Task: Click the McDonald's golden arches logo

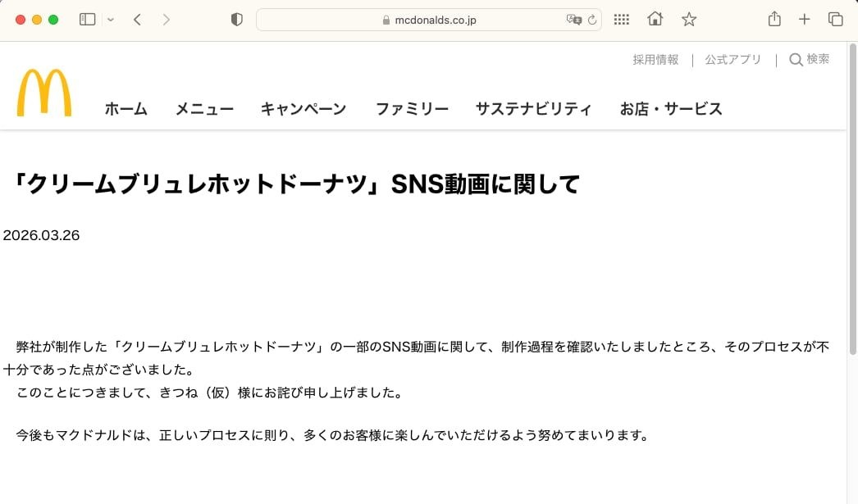Action: tap(43, 93)
